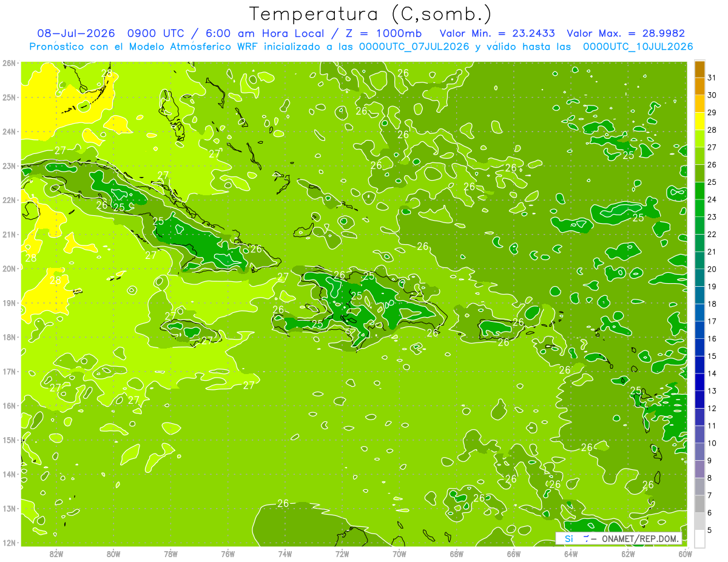Select the 'Z = 1000mb' level text

[x=383, y=33]
